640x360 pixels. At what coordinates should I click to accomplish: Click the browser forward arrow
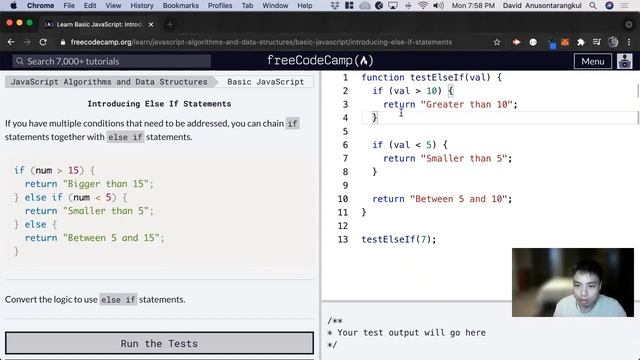pyautogui.click(x=27, y=42)
